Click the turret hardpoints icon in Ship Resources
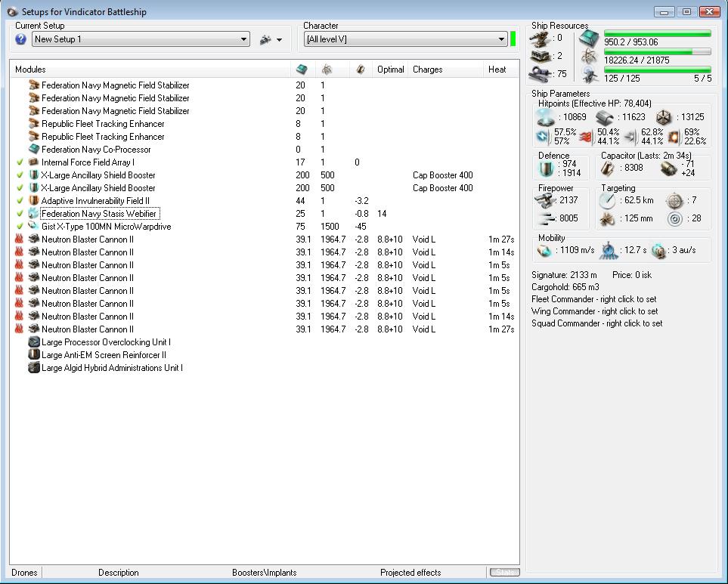 coord(540,40)
